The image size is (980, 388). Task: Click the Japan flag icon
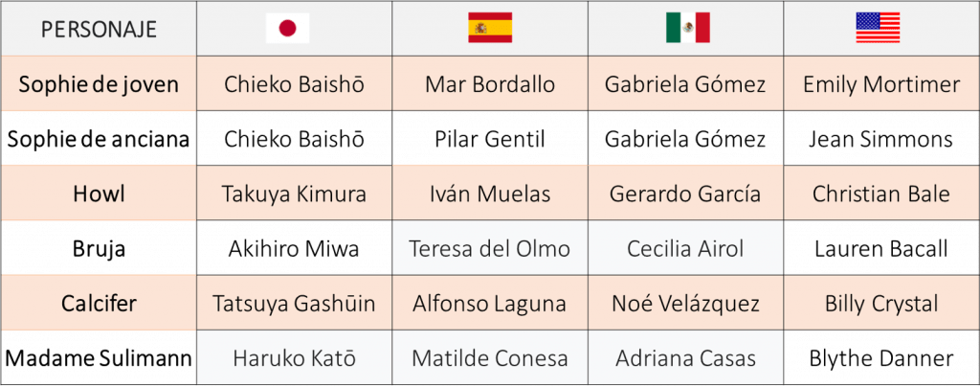coord(287,28)
